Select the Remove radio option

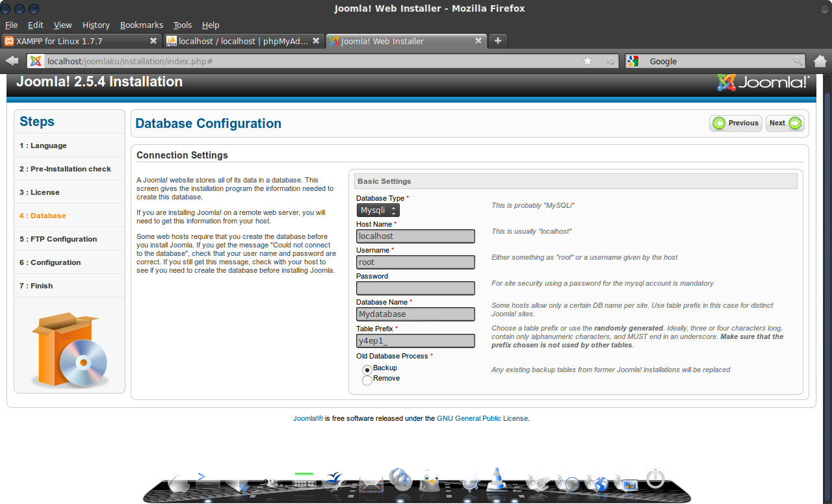[367, 380]
